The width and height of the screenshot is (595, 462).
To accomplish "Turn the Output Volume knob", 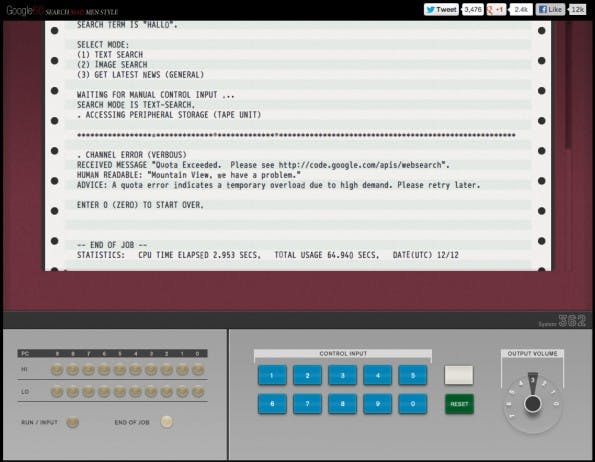I will [x=532, y=404].
